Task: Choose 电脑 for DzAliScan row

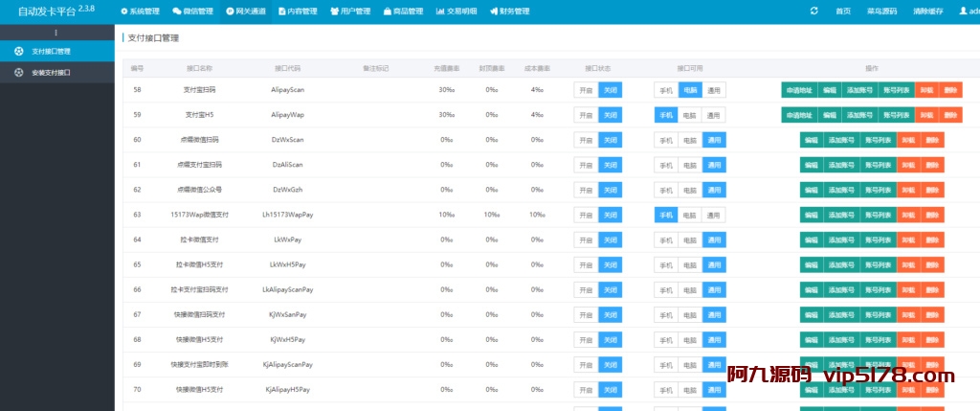Action: pyautogui.click(x=690, y=165)
